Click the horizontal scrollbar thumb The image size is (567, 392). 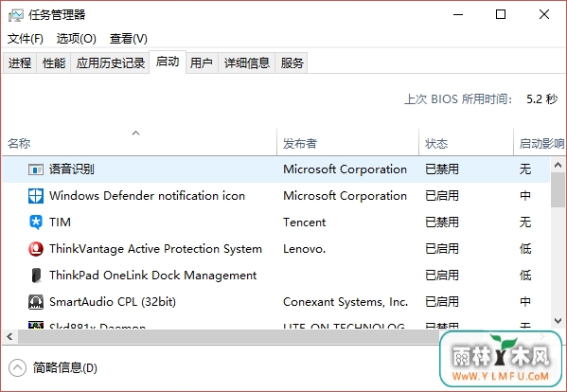[x=229, y=337]
